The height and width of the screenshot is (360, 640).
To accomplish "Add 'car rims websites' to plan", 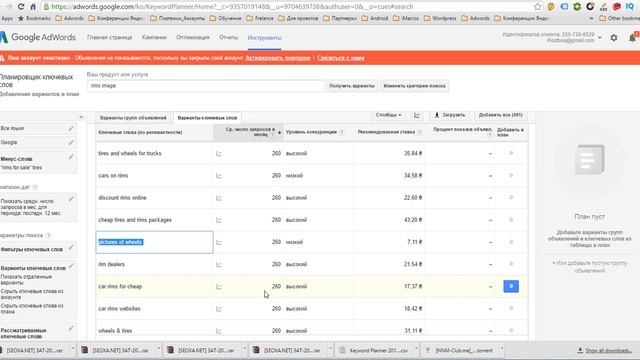I will point(511,308).
